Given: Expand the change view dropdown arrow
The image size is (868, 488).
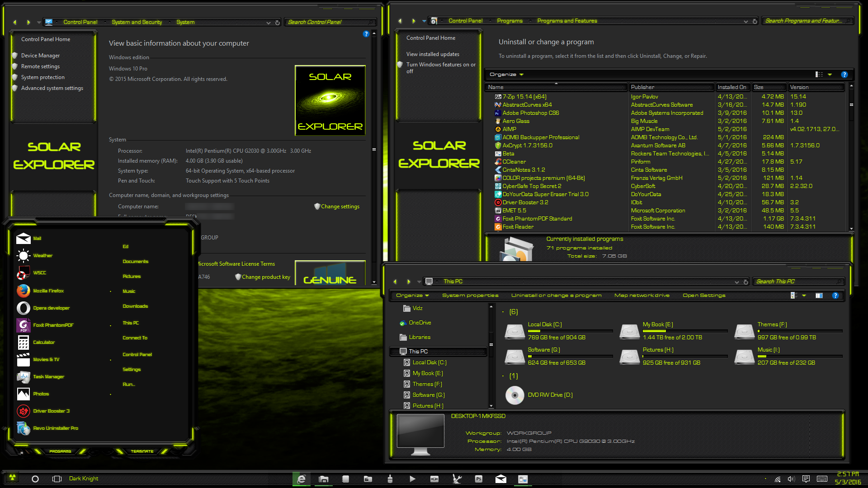Looking at the screenshot, I should click(830, 75).
